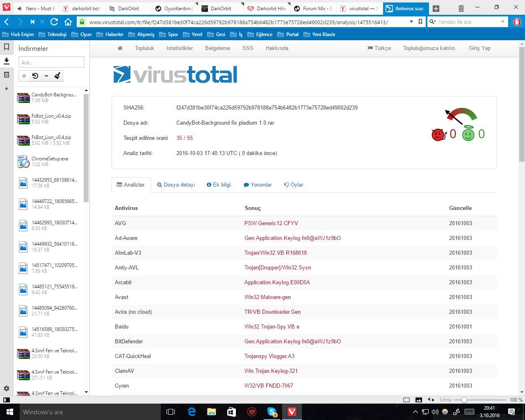This screenshot has width=525, height=420.
Task: Reload the current page
Action: pos(54,22)
